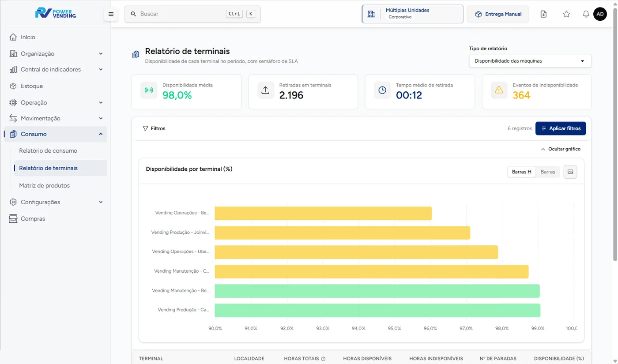Click the download icon in top bar

544,14
